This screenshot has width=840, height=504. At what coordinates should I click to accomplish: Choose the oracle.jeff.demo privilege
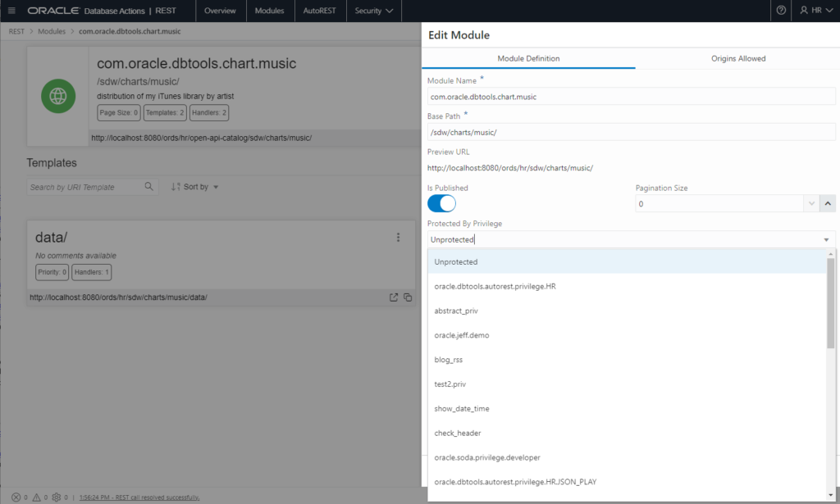(x=627, y=335)
